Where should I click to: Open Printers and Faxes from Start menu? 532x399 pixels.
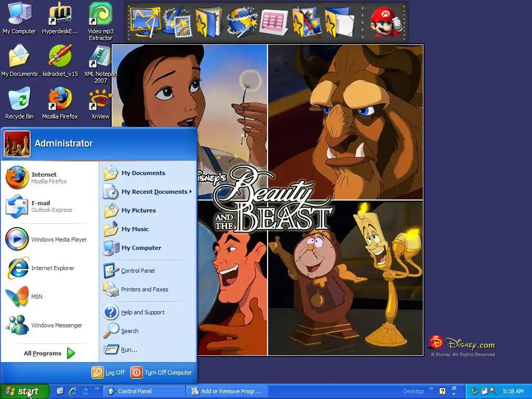[x=148, y=289]
